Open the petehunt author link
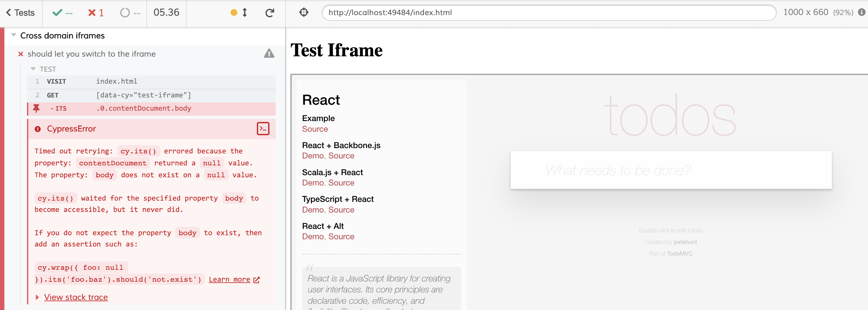This screenshot has height=310, width=868. click(x=685, y=242)
